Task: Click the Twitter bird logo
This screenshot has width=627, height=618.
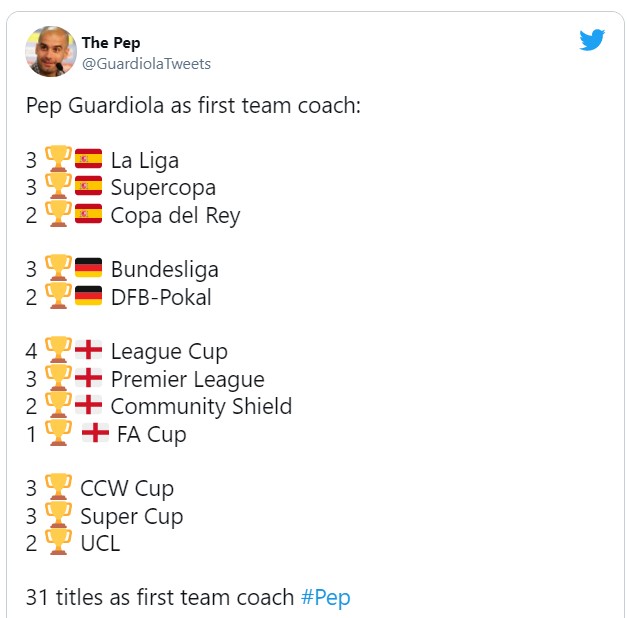Action: coord(592,40)
